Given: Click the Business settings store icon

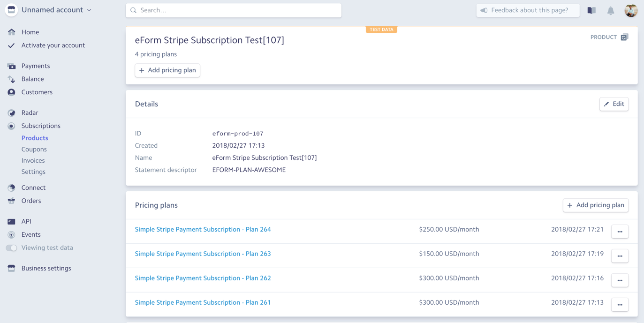Looking at the screenshot, I should pos(11,269).
